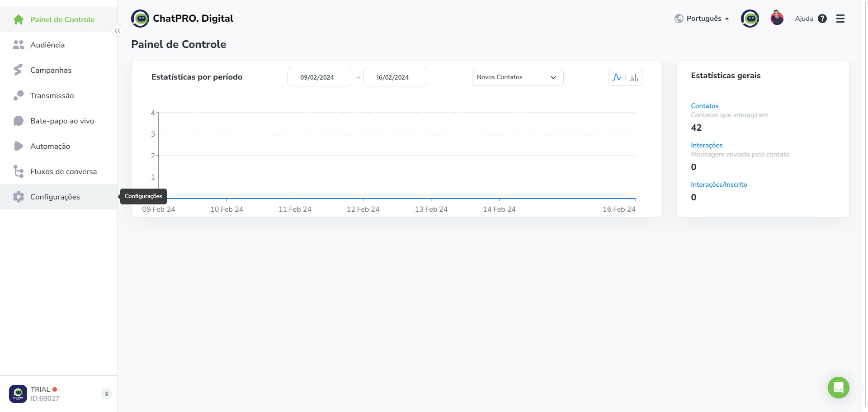Click the Configurações gear icon
This screenshot has width=868, height=412.
pos(19,197)
